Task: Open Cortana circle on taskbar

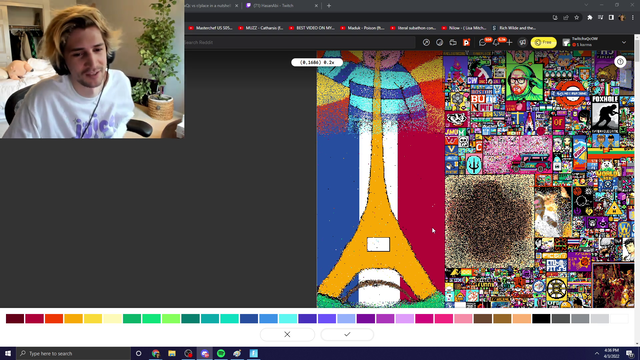Action: 138,353
